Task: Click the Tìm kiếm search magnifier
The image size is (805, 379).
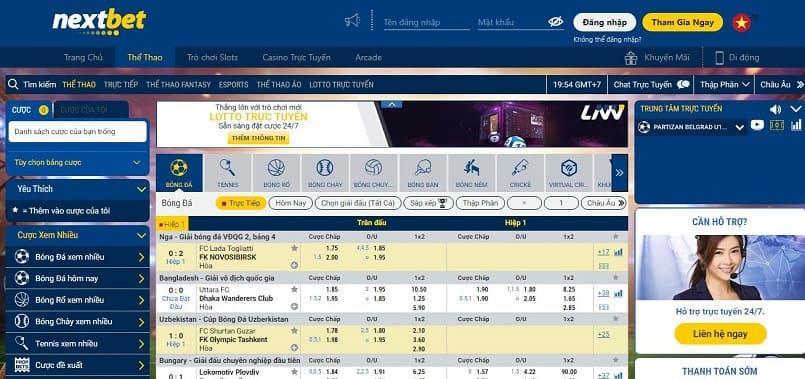Action: (x=13, y=84)
